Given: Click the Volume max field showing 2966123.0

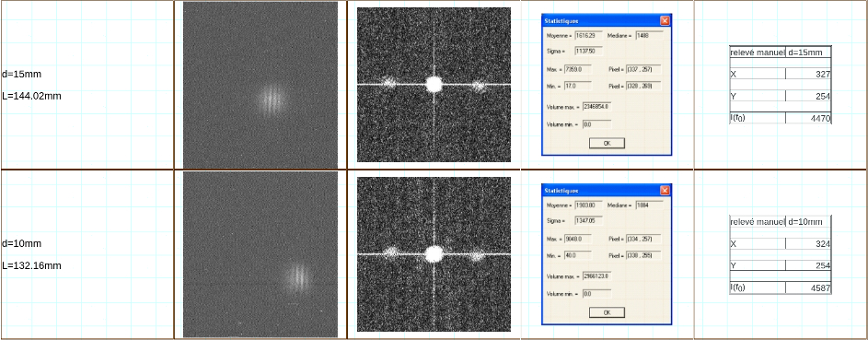Looking at the screenshot, I should coord(596,276).
